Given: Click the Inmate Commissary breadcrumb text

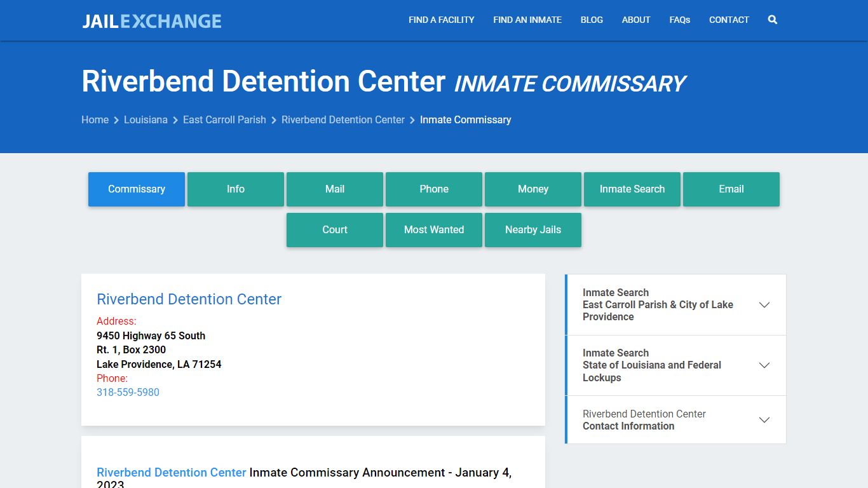Looking at the screenshot, I should point(465,119).
